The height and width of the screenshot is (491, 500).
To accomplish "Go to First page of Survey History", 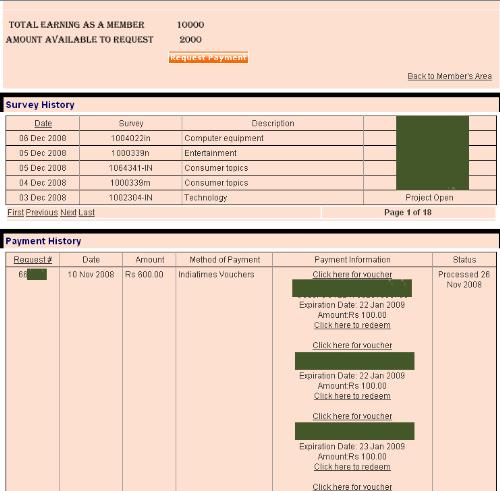I will [16, 212].
